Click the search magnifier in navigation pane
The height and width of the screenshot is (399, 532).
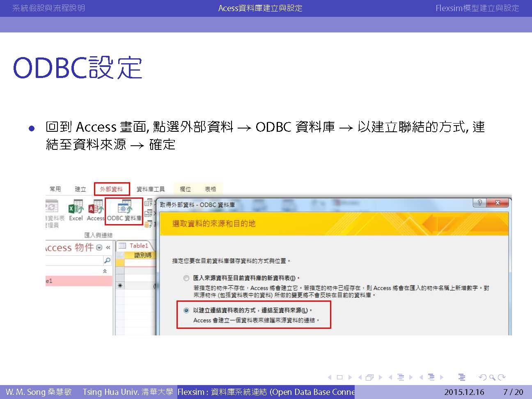(x=107, y=261)
